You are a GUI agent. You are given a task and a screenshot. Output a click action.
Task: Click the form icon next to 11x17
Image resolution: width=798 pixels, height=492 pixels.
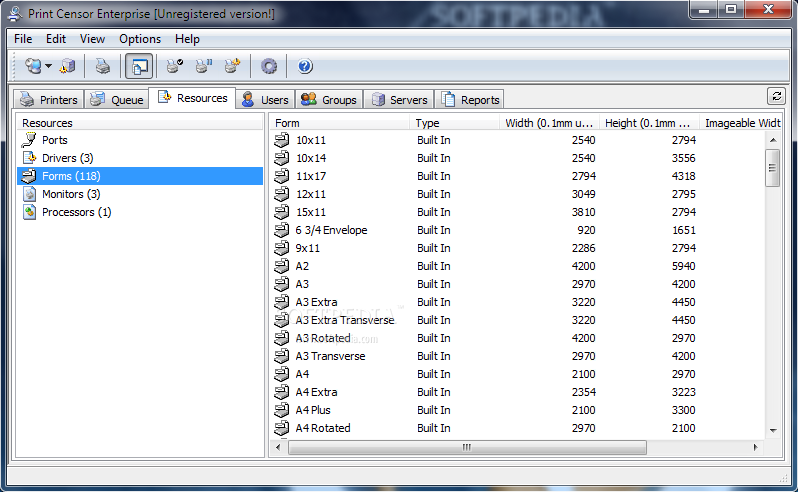click(x=282, y=176)
